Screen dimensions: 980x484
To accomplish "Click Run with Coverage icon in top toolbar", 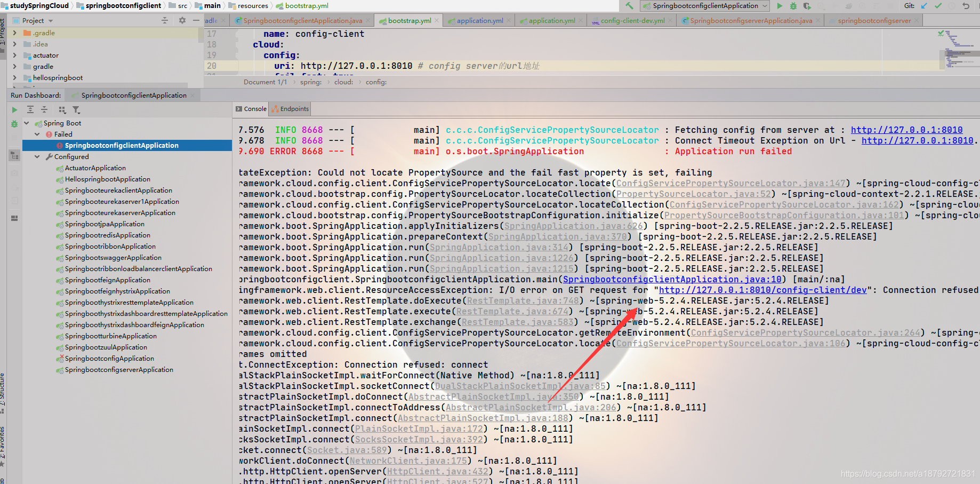I will 807,6.
